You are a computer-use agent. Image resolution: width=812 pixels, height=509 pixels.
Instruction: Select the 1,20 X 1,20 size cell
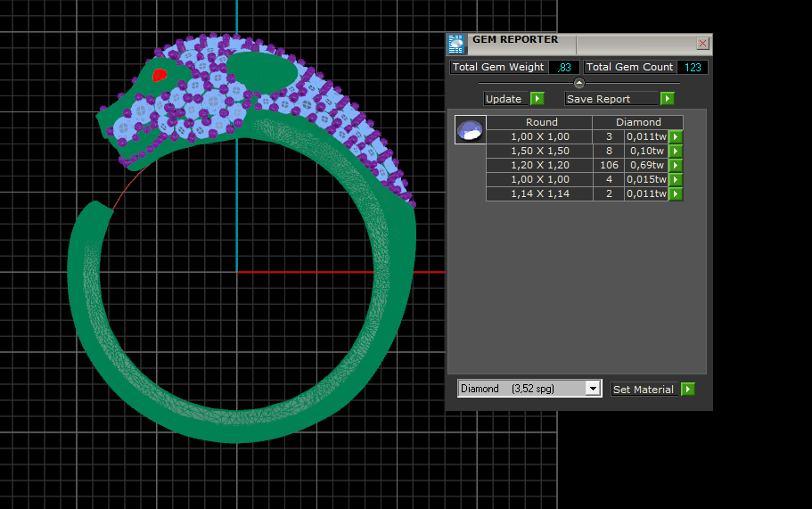click(539, 166)
